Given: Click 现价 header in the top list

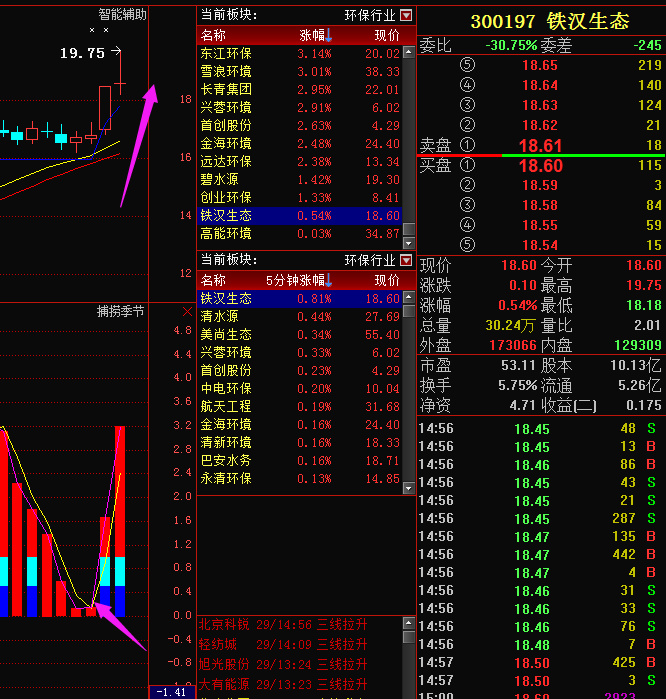Looking at the screenshot, I should tap(386, 35).
